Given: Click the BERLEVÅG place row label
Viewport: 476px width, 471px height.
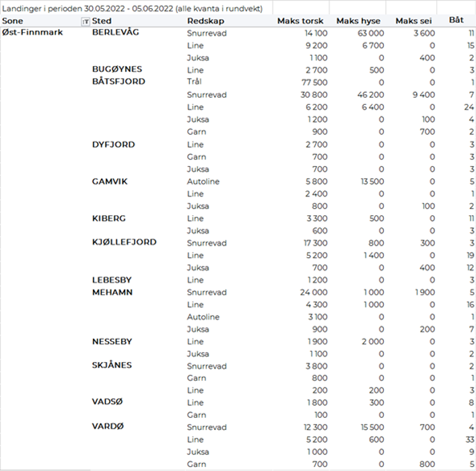Looking at the screenshot, I should coord(115,32).
